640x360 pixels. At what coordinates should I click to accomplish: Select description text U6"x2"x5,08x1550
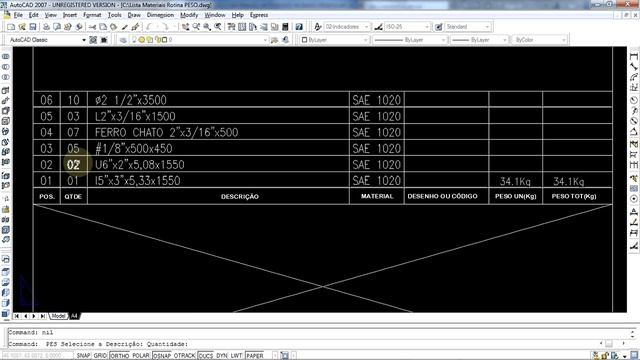[x=140, y=164]
